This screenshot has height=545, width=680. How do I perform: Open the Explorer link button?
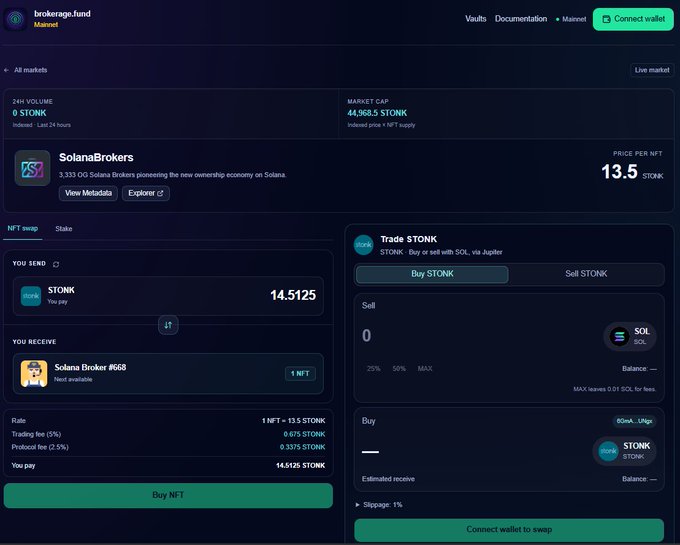point(146,193)
